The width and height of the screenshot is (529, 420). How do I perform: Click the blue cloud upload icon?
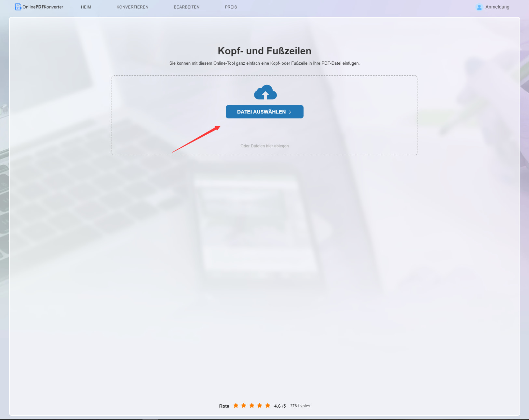(265, 92)
